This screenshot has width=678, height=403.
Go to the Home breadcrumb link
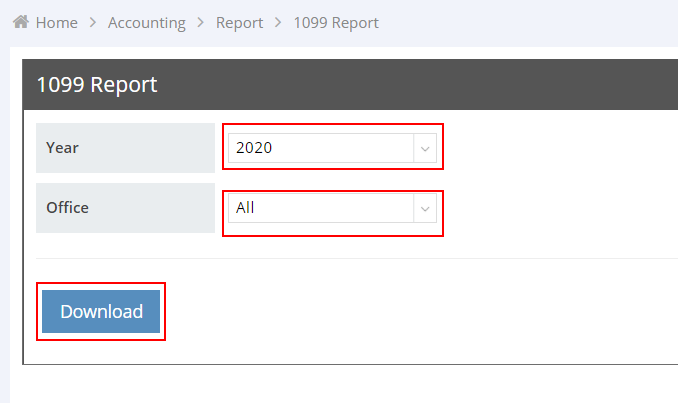(x=56, y=22)
